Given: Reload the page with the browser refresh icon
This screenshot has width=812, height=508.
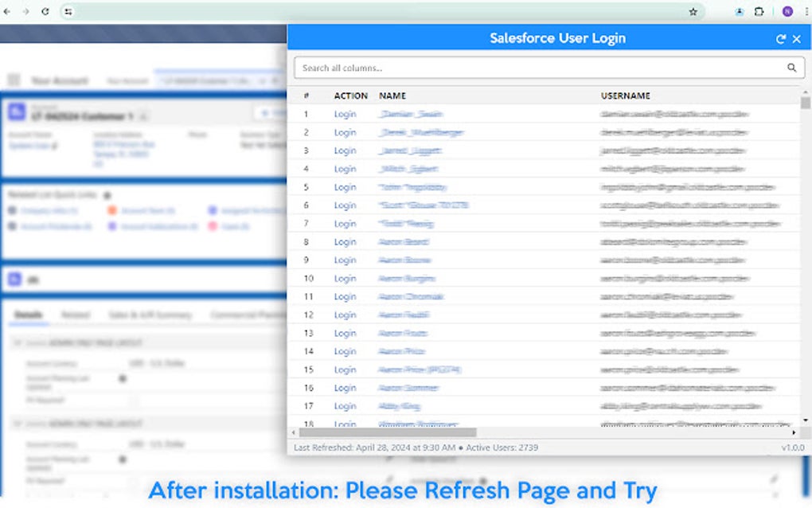Looking at the screenshot, I should 45,11.
